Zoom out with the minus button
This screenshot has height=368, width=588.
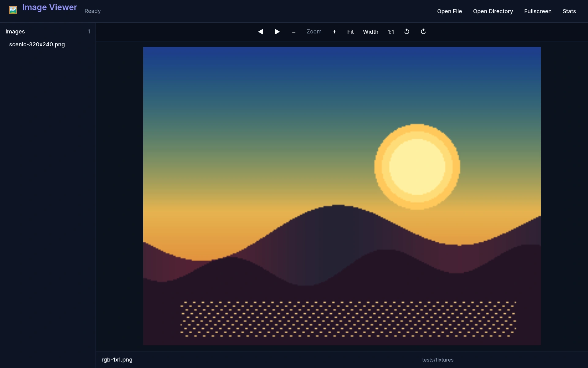pos(294,32)
